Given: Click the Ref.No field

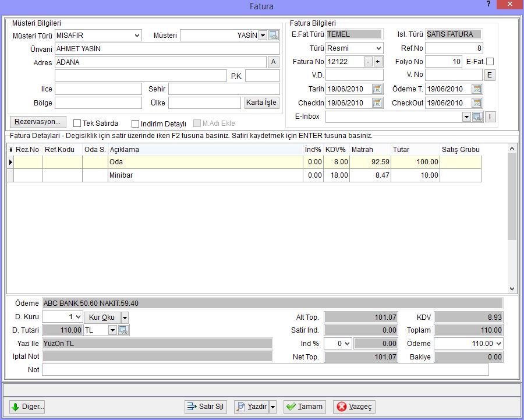Looking at the screenshot, I should pos(454,48).
